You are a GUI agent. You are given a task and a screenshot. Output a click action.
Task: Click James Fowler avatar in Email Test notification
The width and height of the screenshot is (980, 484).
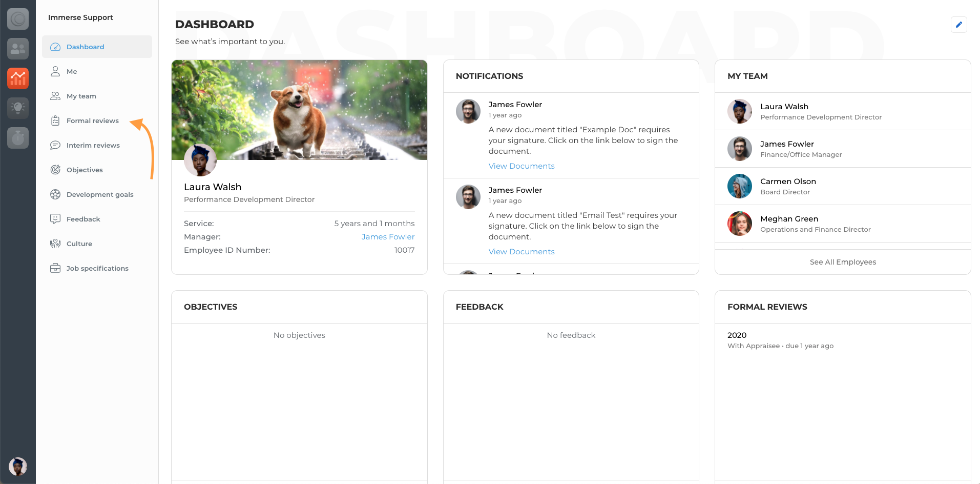click(x=468, y=197)
